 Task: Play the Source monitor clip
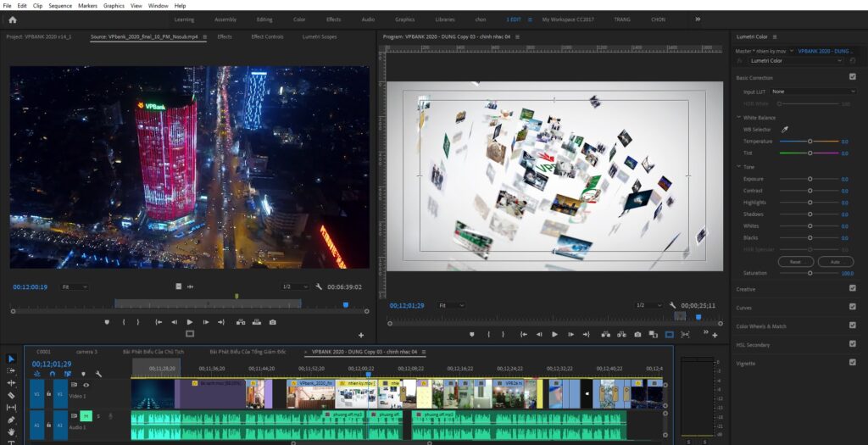[190, 322]
